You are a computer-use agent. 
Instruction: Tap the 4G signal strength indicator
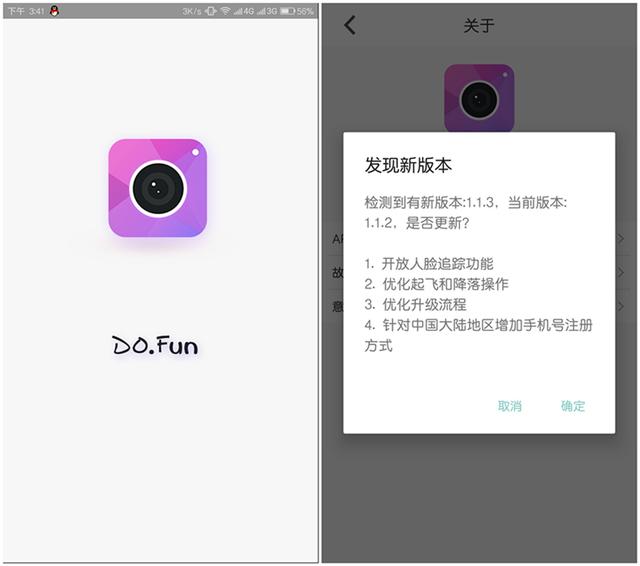[244, 11]
